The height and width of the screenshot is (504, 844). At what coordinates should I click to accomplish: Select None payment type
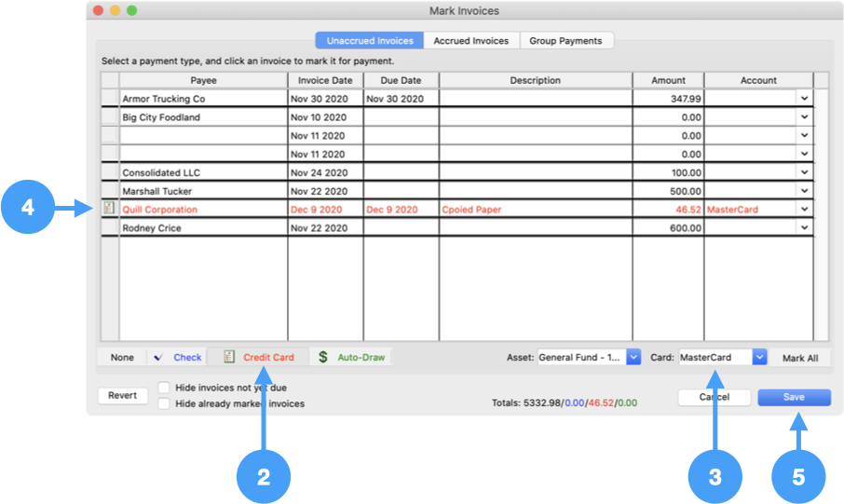coord(122,358)
